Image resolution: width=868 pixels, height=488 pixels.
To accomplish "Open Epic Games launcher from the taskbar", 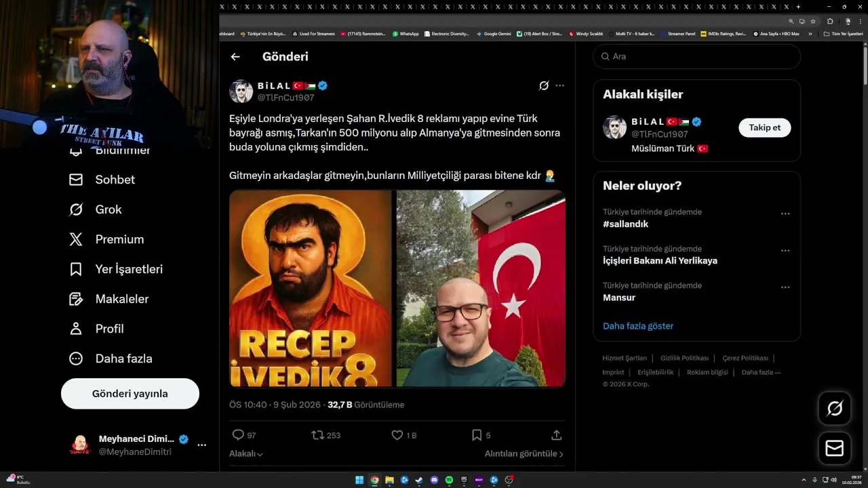I will [x=464, y=480].
